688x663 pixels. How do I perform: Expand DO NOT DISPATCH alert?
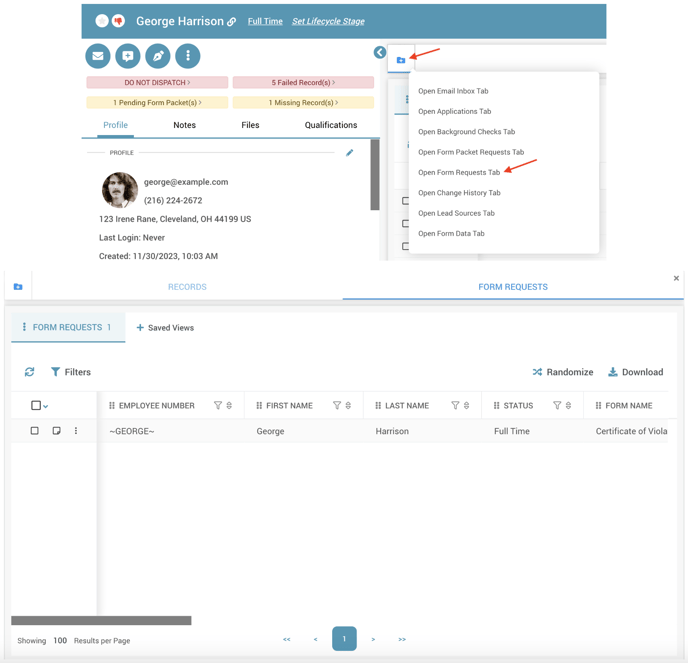157,82
